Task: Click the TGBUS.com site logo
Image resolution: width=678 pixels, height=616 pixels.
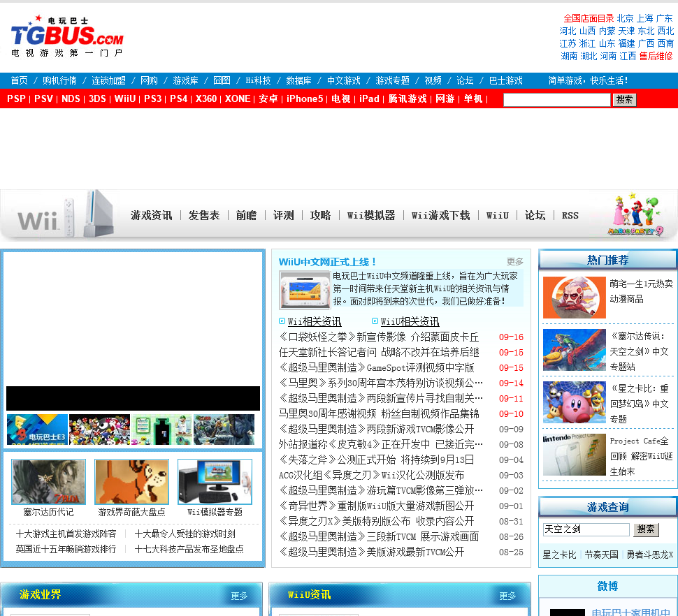Action: click(x=67, y=36)
